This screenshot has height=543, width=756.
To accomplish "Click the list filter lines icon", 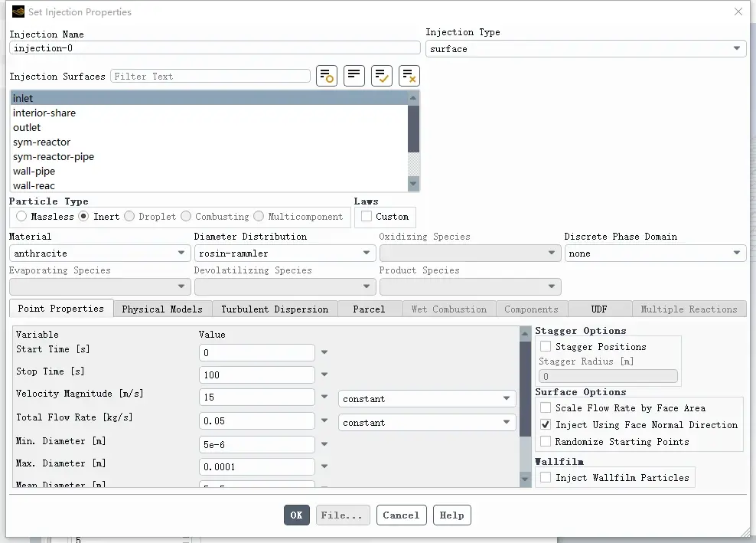I will [354, 76].
